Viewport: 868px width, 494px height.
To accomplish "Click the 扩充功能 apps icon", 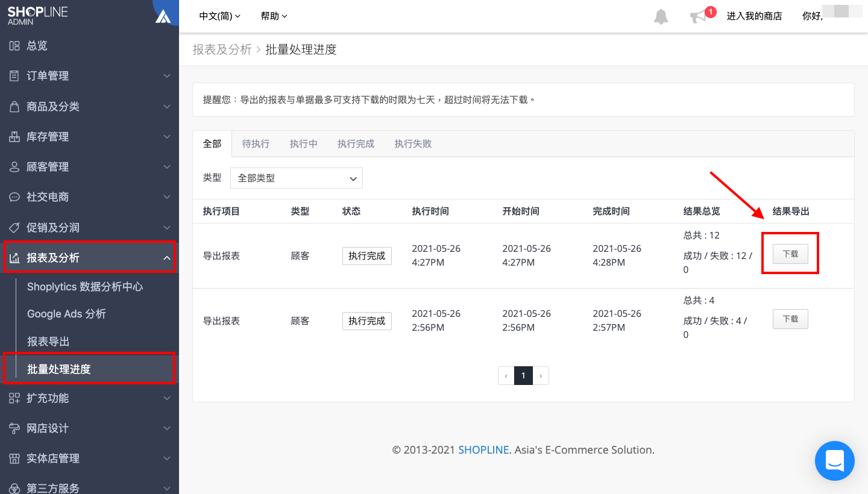I will tap(14, 398).
